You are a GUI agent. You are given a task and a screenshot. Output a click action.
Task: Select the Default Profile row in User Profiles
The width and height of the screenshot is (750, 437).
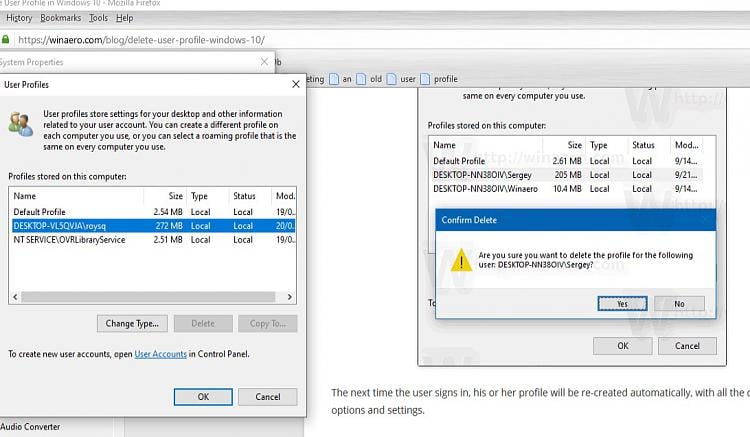click(x=153, y=212)
